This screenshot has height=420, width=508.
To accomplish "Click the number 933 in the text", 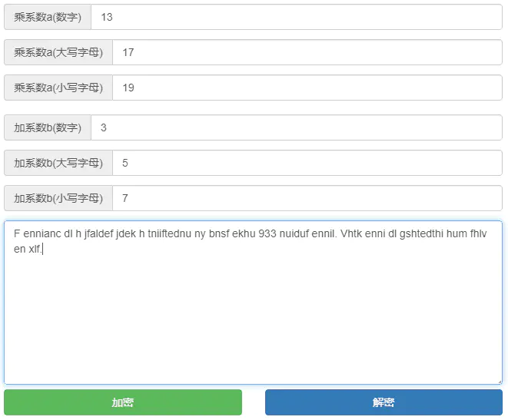I will (x=267, y=233).
